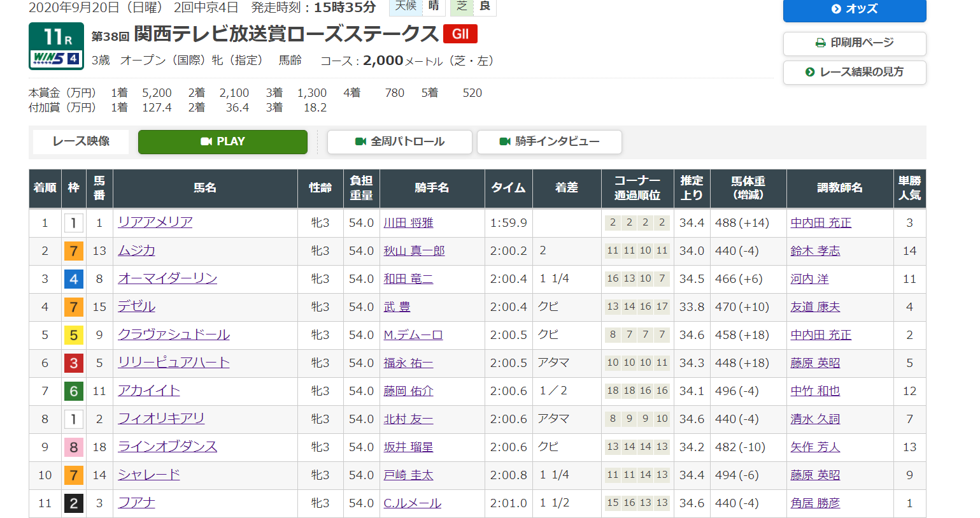Click red frame number 3 badge

[74, 363]
